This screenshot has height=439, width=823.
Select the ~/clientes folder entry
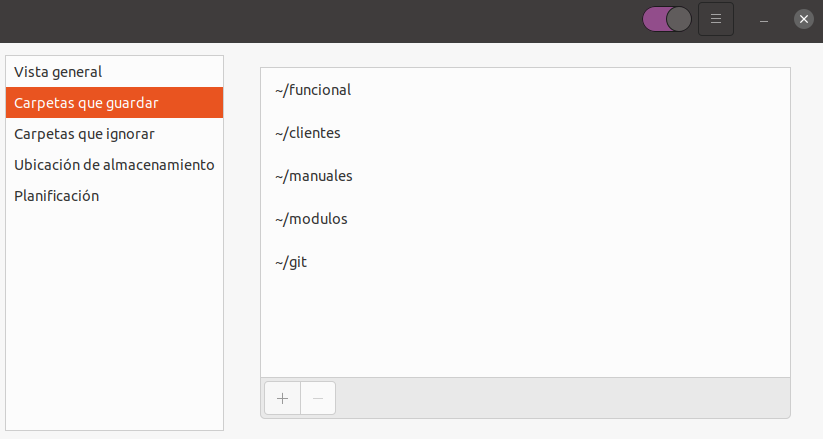pyautogui.click(x=525, y=133)
